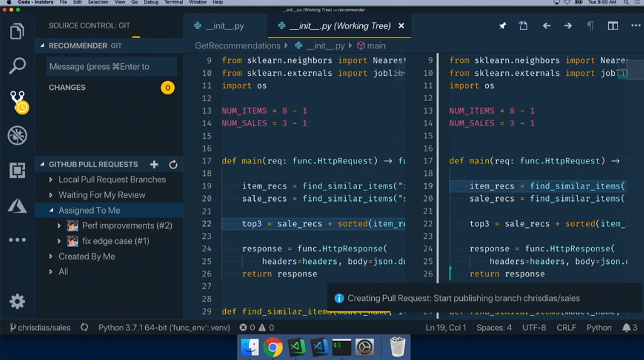Open the Search view in activity bar

coord(17,65)
